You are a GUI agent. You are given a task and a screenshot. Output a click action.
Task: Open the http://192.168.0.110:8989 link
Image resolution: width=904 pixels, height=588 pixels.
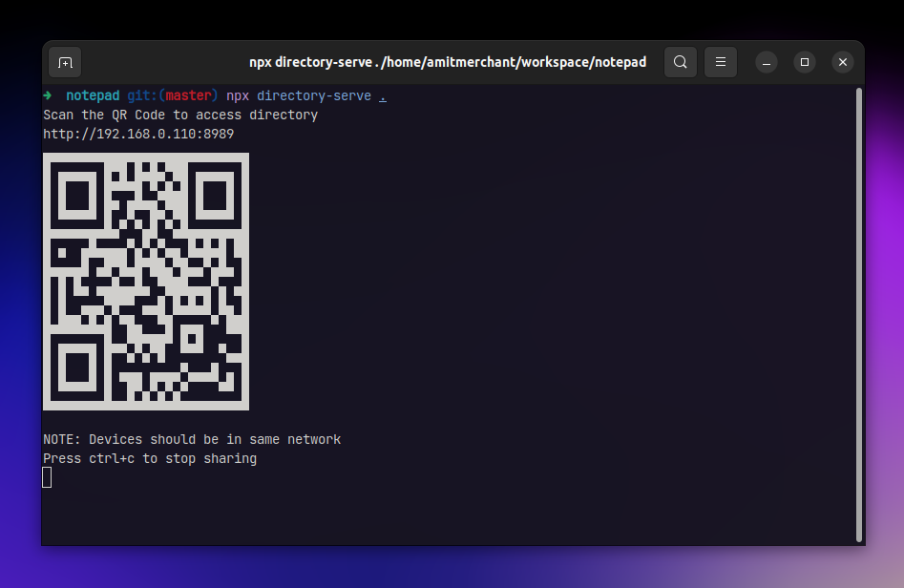click(138, 134)
